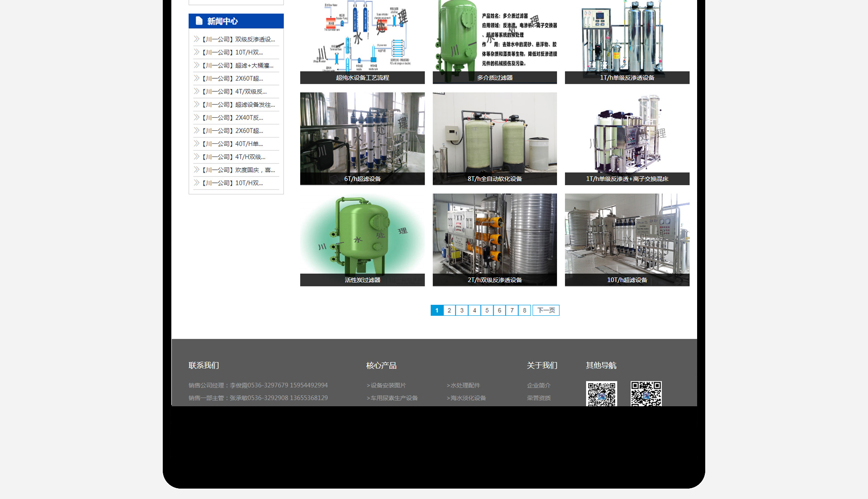Go to pagination page 6
The width and height of the screenshot is (868, 499).
point(499,310)
